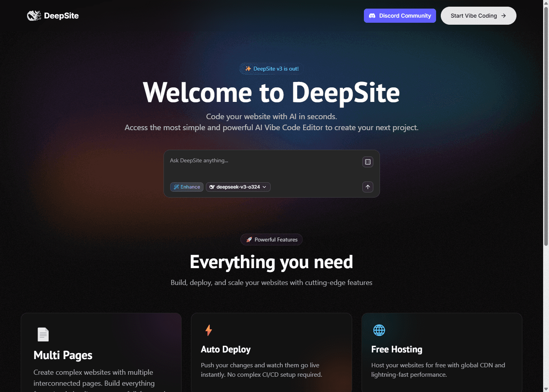Image resolution: width=549 pixels, height=392 pixels.
Task: Click the scrollbar down arrow
Action: point(546,389)
